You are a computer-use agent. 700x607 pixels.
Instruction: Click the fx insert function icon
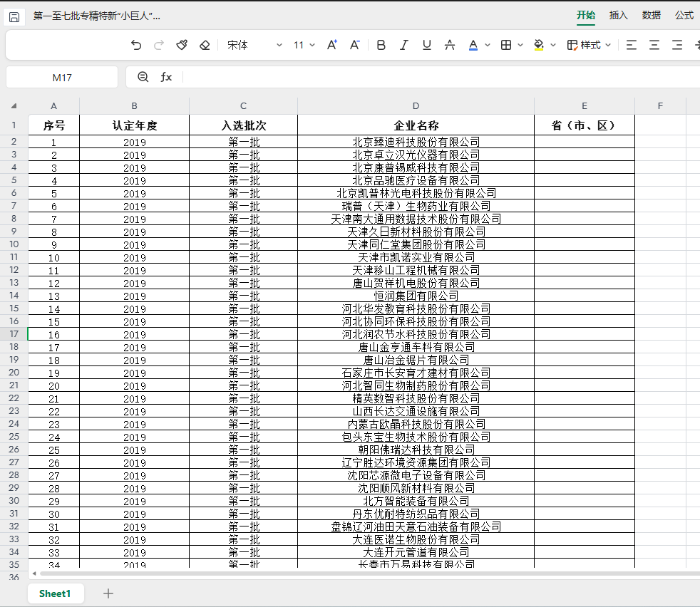[x=166, y=77]
